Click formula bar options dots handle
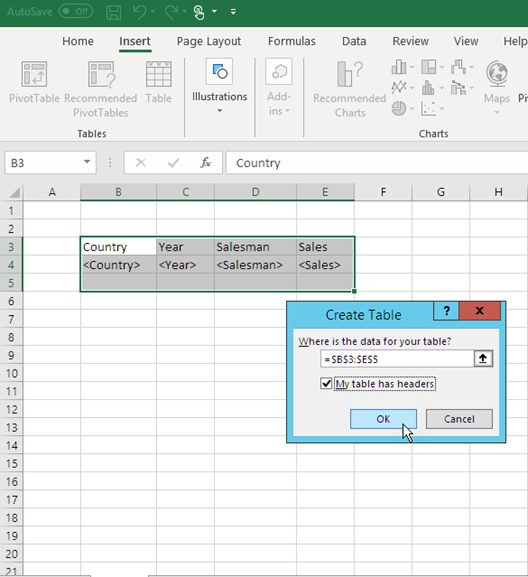 pos(110,162)
